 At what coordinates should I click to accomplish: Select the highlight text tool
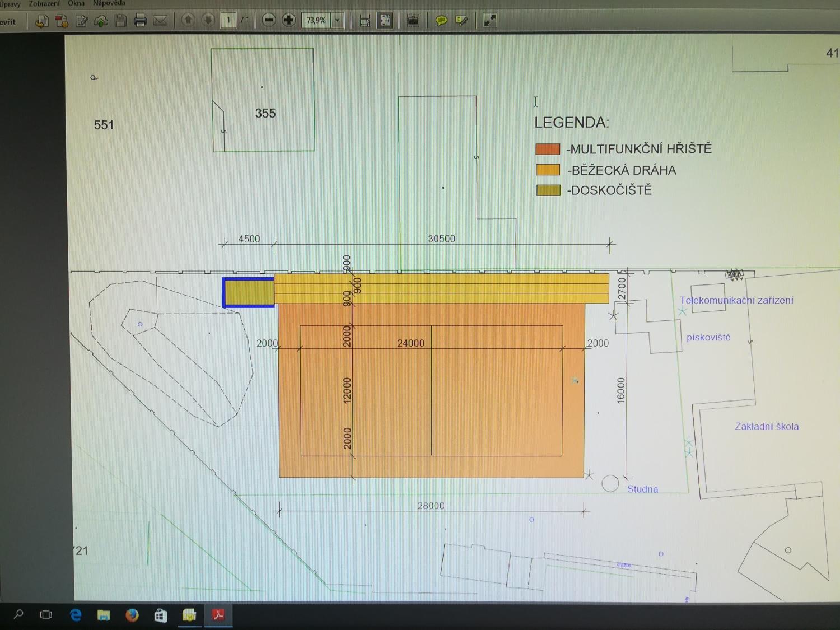coord(461,21)
